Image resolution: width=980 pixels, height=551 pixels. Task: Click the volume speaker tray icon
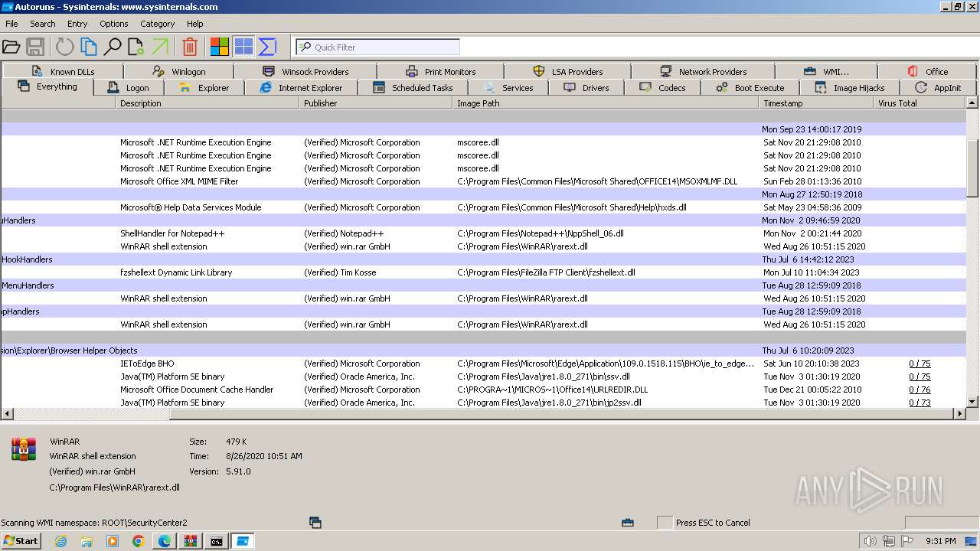pos(870,541)
